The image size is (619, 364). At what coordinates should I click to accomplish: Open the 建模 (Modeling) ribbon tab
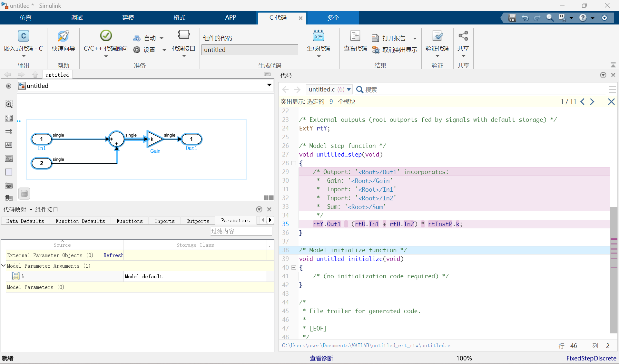[128, 18]
